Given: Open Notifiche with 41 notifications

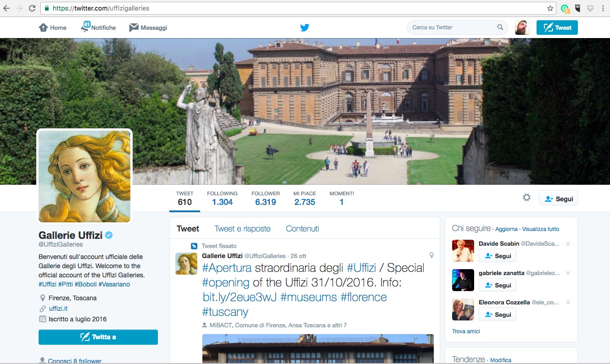Looking at the screenshot, I should 99,27.
